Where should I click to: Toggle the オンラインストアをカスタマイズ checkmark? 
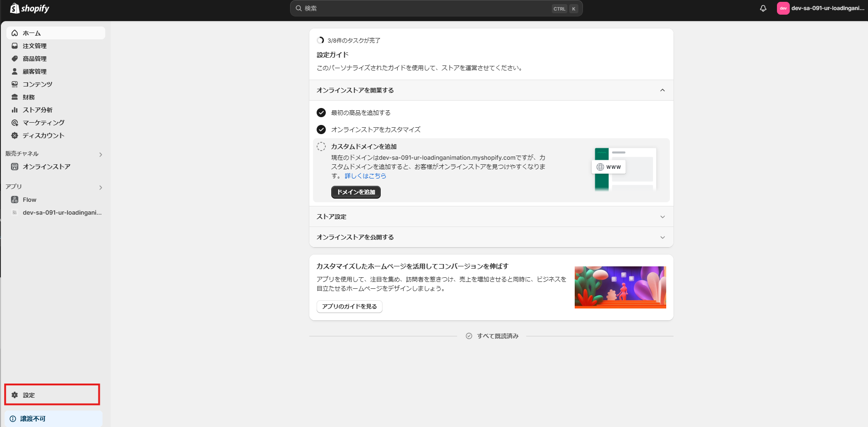[x=321, y=130]
